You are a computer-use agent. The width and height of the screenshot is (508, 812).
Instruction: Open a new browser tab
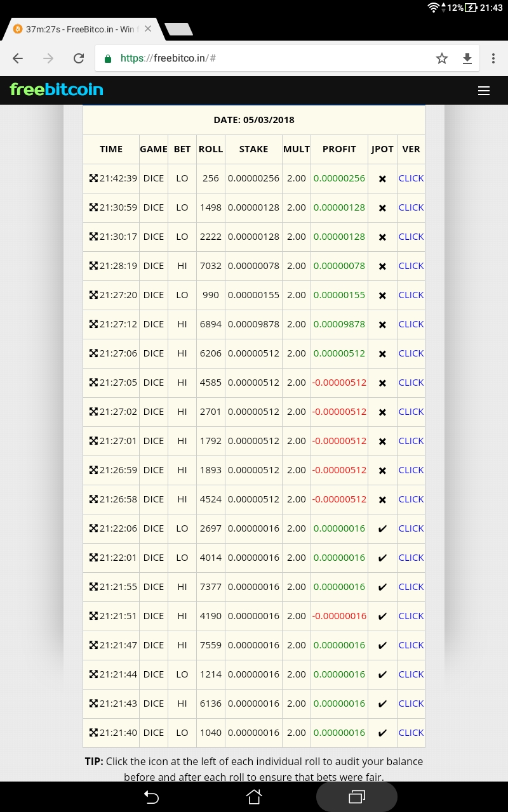tap(178, 29)
